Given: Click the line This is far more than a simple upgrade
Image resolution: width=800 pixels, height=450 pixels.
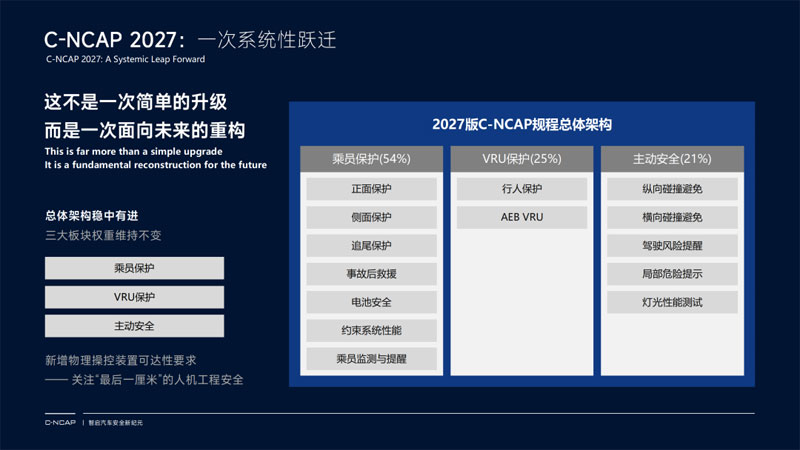Looking at the screenshot, I should pyautogui.click(x=133, y=152).
